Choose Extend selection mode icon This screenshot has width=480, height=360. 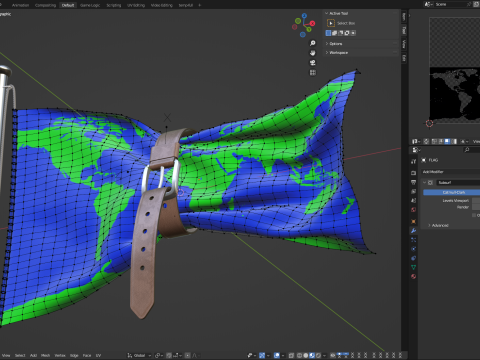pos(334,33)
